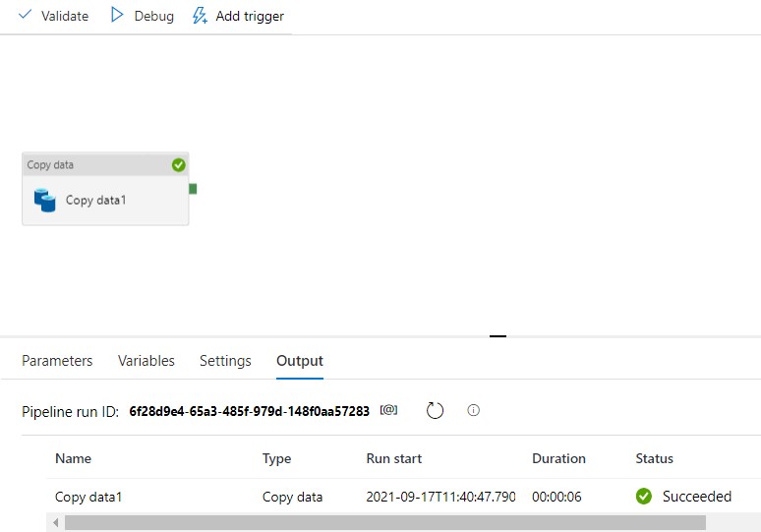Viewport: 761px width, 532px height.
Task: Click the Add trigger lightning icon
Action: 200,16
